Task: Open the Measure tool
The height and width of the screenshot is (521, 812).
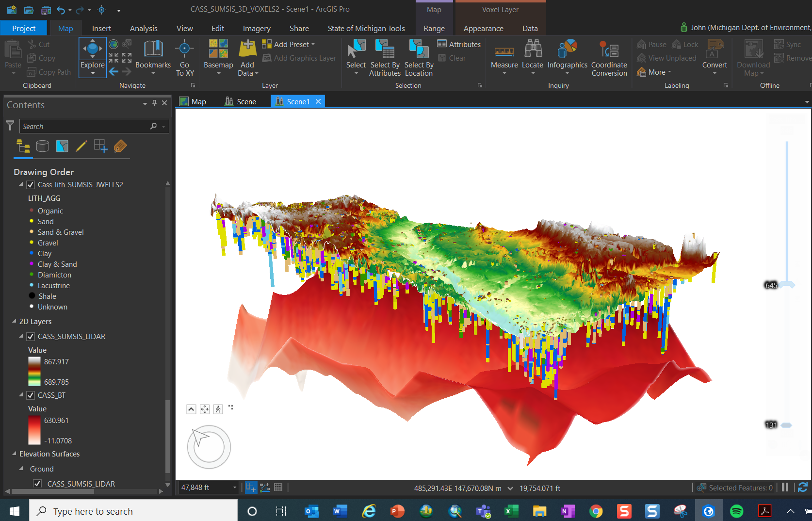Action: 504,53
